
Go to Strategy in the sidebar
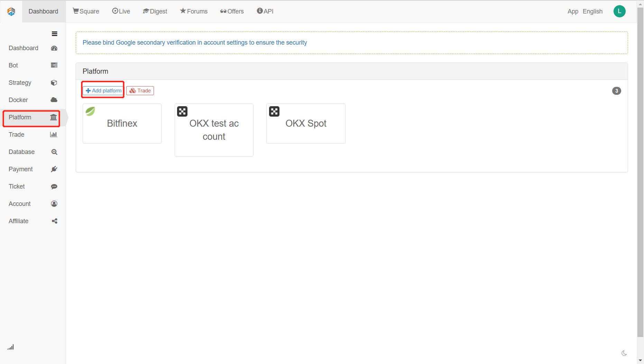tap(33, 83)
